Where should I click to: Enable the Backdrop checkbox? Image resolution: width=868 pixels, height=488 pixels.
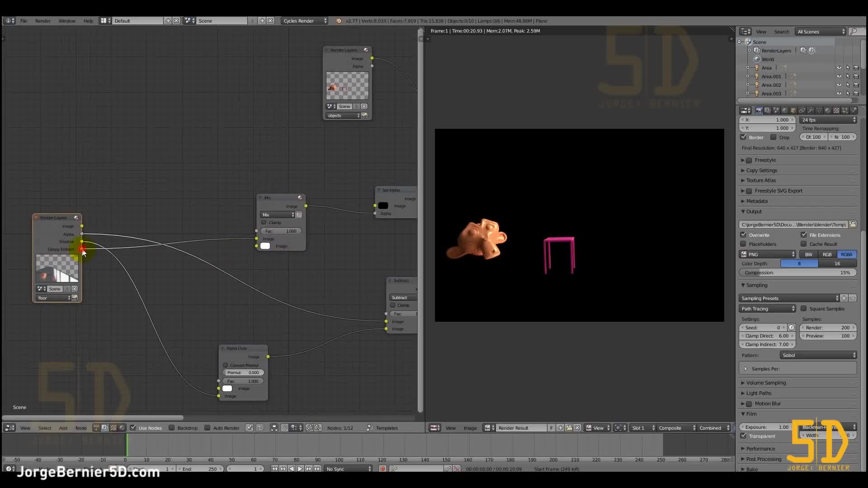click(172, 427)
